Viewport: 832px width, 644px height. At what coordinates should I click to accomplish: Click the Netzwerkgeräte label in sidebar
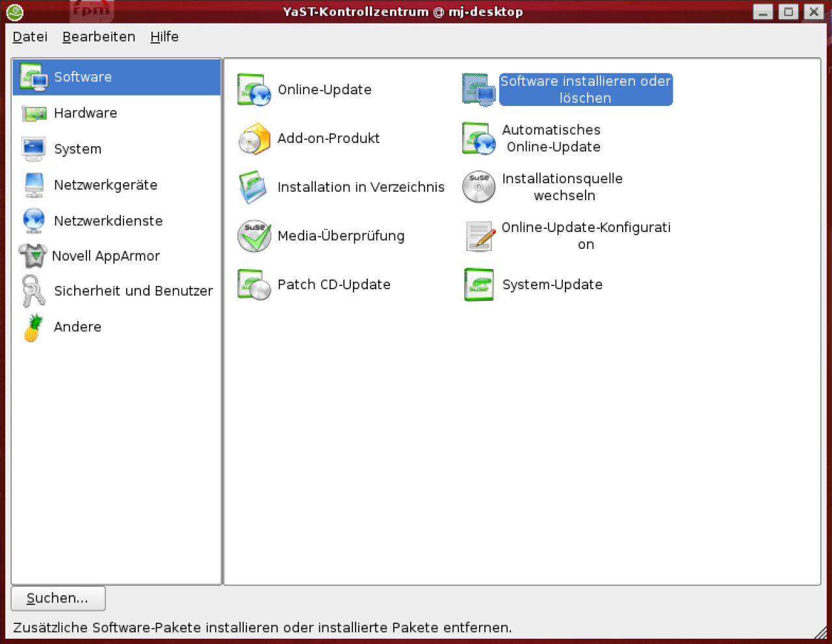(x=106, y=185)
